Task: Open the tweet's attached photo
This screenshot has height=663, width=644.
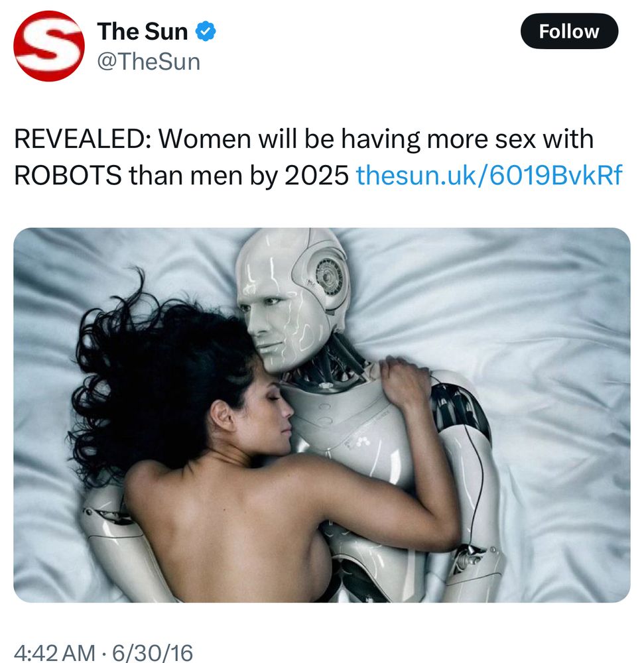Action: coord(322,415)
